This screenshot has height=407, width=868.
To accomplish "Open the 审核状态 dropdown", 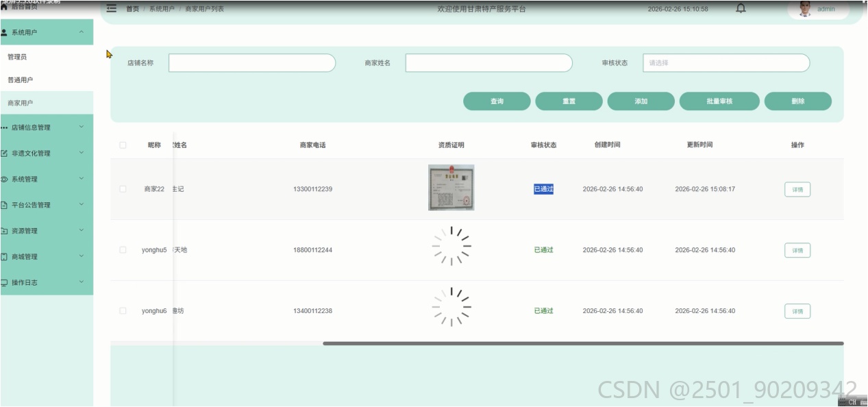I will tap(726, 63).
